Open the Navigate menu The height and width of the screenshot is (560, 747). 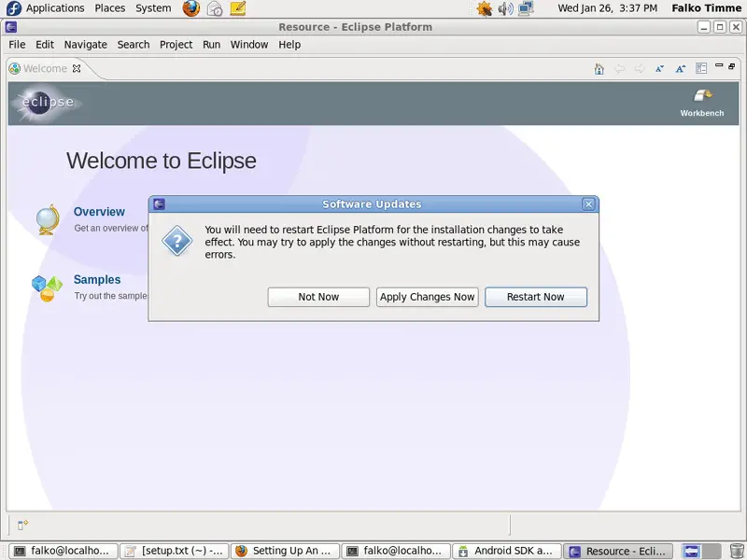point(86,45)
